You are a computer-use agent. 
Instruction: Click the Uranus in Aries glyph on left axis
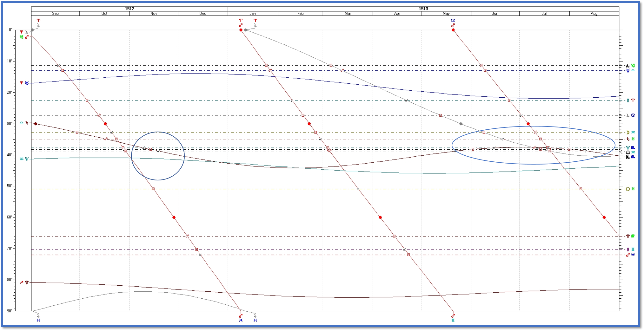[x=24, y=83]
